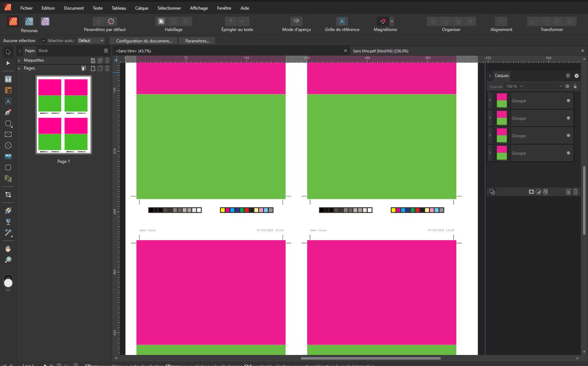Open the Fichier menu
Image resolution: width=588 pixels, height=366 pixels.
click(x=26, y=8)
